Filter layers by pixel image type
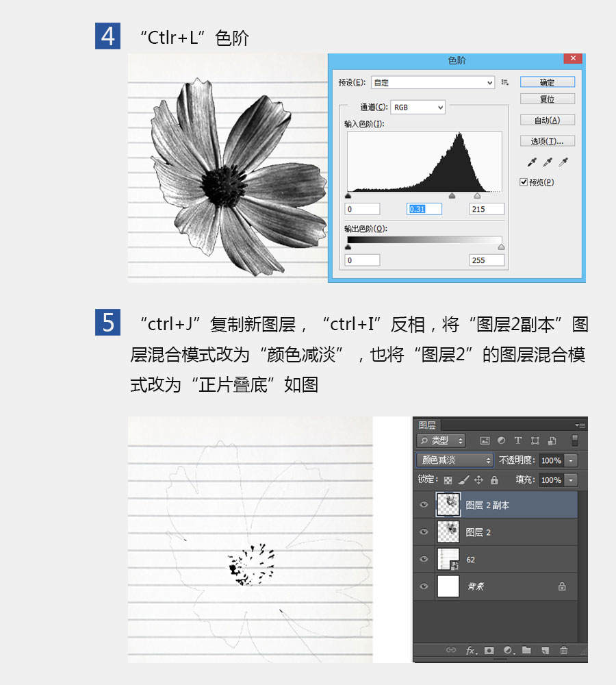Viewport: 616px width, 685px height. (485, 440)
